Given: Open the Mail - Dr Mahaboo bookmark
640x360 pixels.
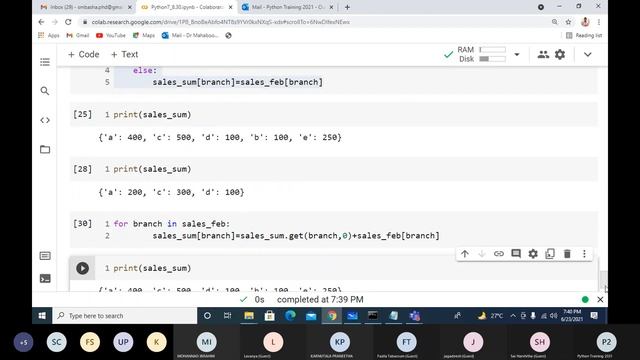Looking at the screenshot, I should coord(190,36).
